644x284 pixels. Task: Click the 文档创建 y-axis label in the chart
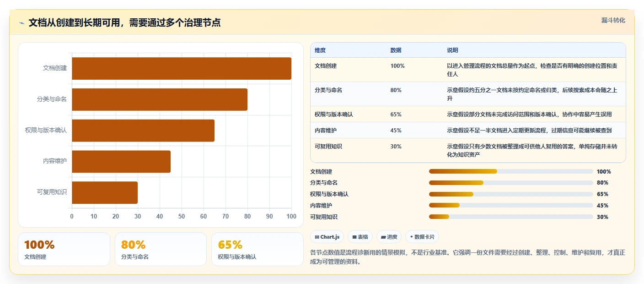(55, 68)
